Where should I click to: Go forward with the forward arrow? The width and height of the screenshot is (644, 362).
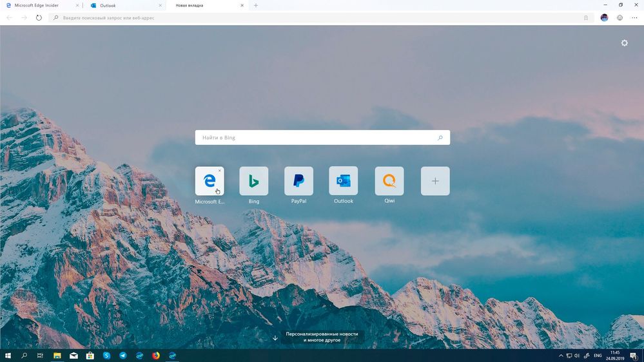pos(24,17)
